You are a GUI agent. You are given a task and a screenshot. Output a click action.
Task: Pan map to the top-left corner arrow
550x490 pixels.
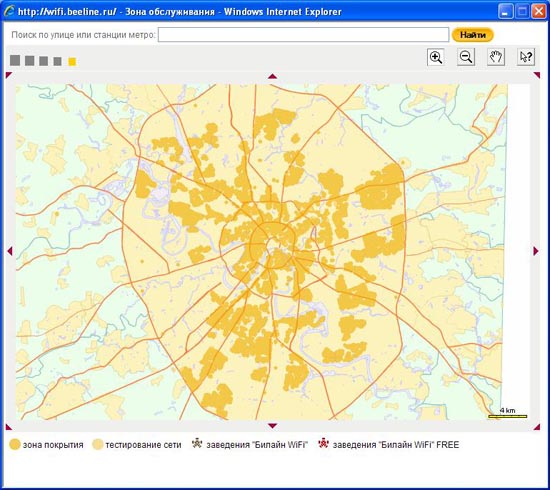pos(9,75)
